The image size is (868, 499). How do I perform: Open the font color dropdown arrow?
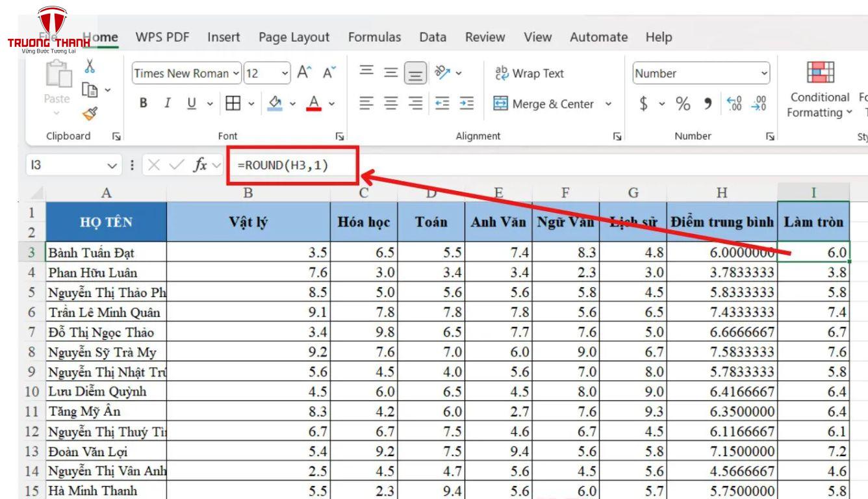332,103
